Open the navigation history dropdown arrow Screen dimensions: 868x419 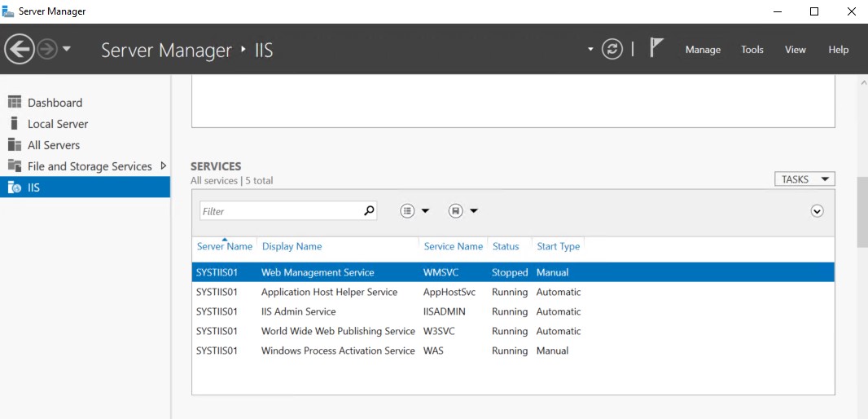point(67,50)
